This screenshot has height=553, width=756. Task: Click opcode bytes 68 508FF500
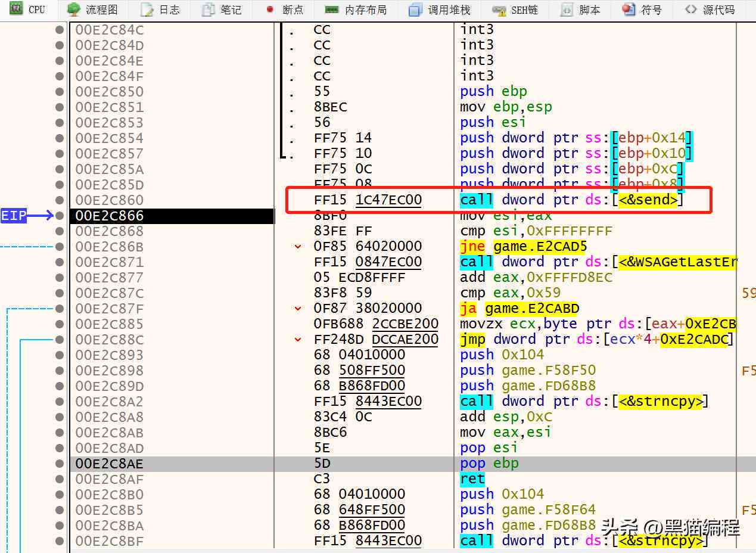pos(359,371)
